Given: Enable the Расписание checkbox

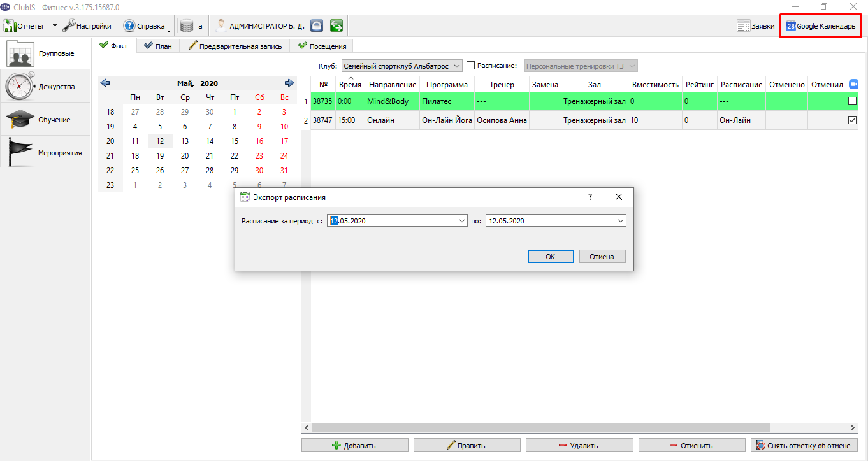Looking at the screenshot, I should coord(471,66).
